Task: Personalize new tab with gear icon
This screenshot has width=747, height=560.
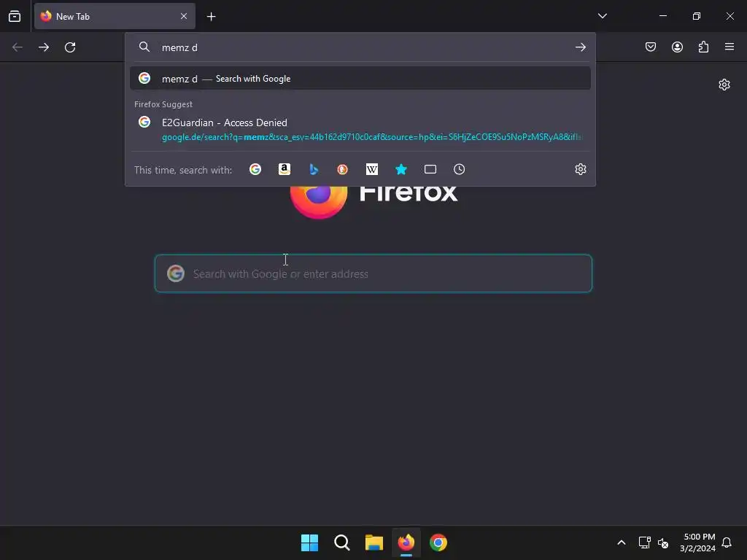Action: tap(724, 85)
